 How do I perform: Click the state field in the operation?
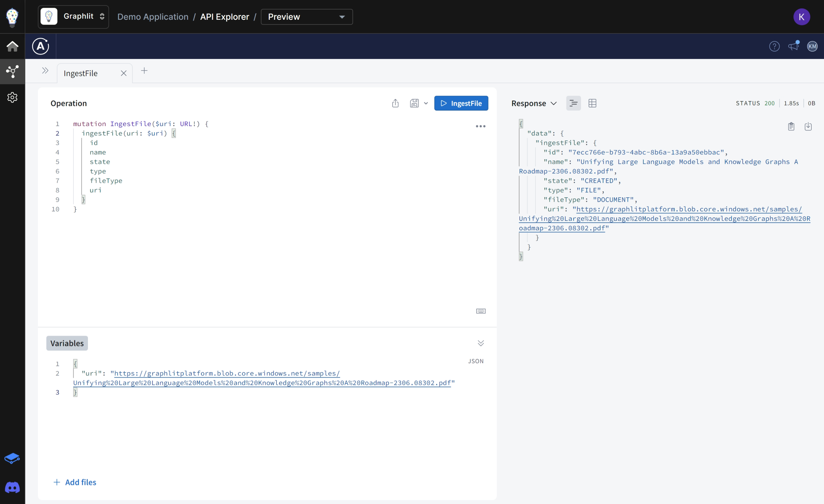tap(100, 162)
